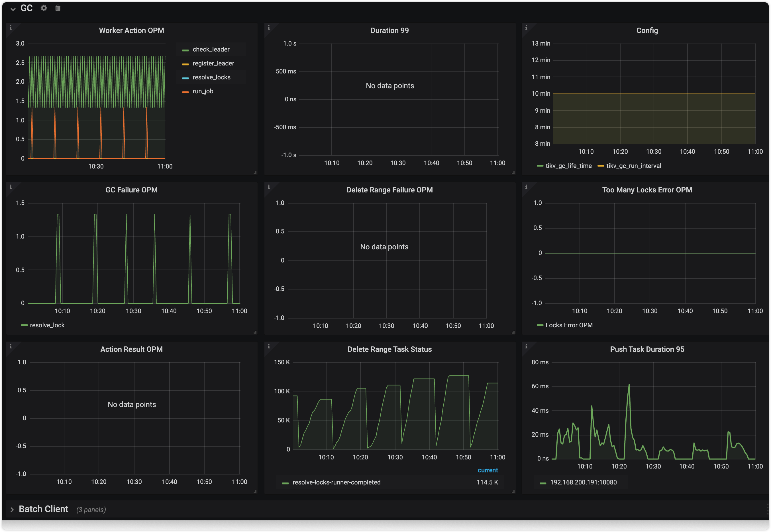This screenshot has height=532, width=771.
Task: Open GC row settings gear icon
Action: pyautogui.click(x=44, y=8)
